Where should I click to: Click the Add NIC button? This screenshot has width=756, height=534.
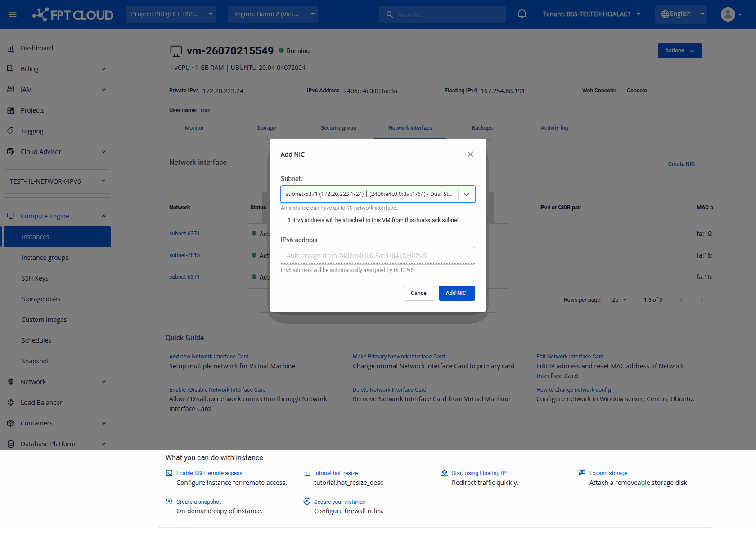(x=457, y=293)
